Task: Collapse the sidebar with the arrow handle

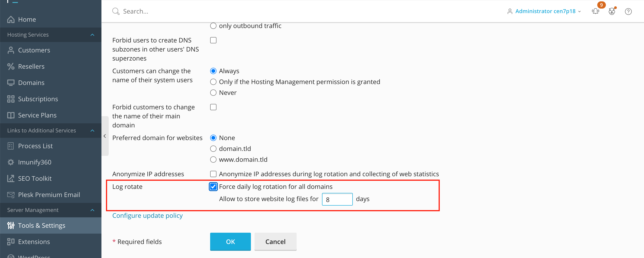Action: 105,136
